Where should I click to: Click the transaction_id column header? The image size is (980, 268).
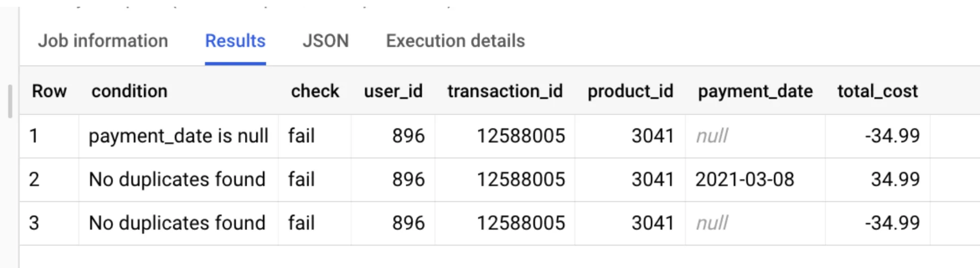[x=505, y=91]
